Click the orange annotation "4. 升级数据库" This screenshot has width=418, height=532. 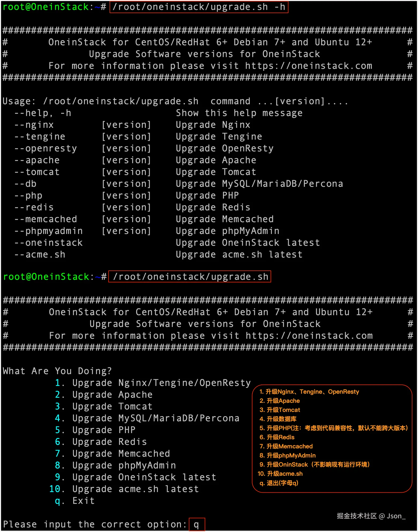(x=278, y=419)
